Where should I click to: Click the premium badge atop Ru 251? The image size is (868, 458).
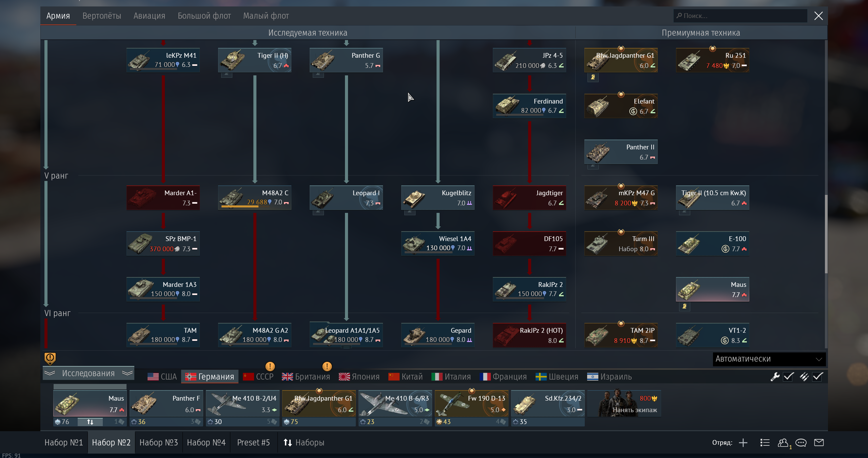(713, 49)
